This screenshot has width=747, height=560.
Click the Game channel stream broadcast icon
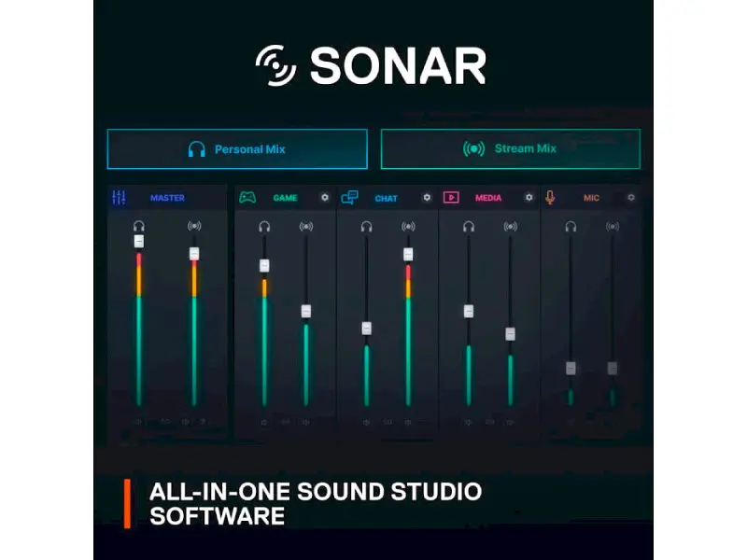[x=306, y=227]
